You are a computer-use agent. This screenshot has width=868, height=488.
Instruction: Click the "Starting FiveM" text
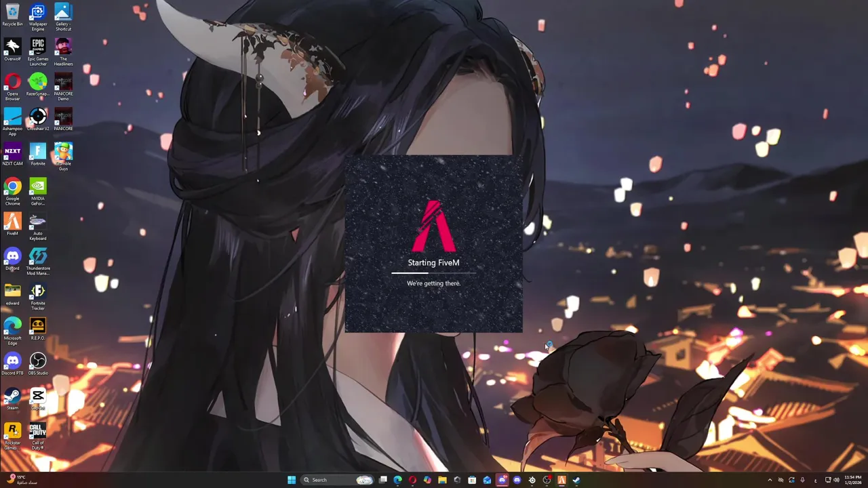[433, 262]
